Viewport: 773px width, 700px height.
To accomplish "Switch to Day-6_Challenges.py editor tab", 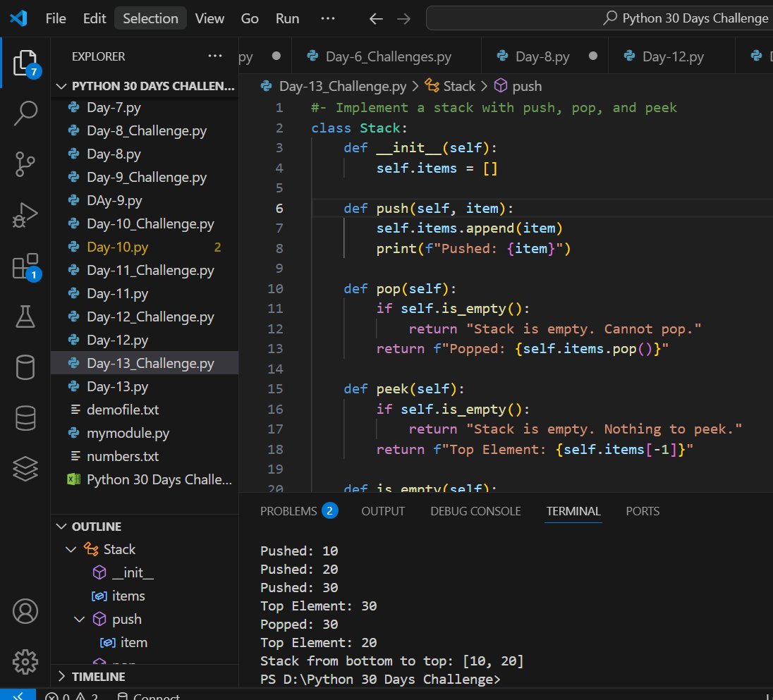I will tap(387, 56).
